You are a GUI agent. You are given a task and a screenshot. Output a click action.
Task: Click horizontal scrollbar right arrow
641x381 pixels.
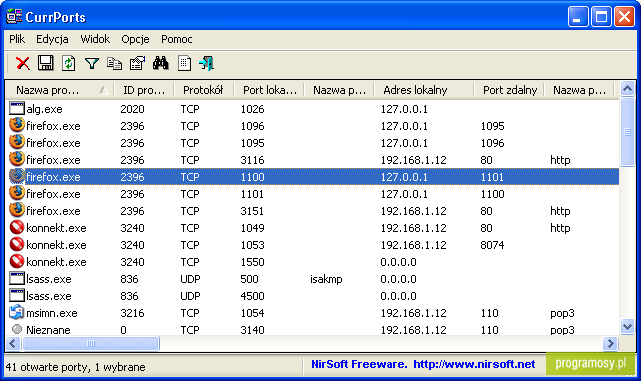610,343
